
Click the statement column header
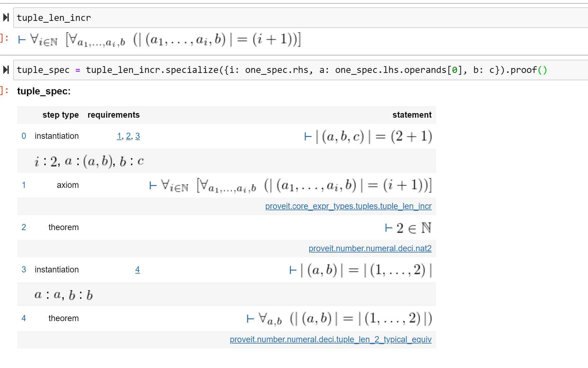pos(412,115)
